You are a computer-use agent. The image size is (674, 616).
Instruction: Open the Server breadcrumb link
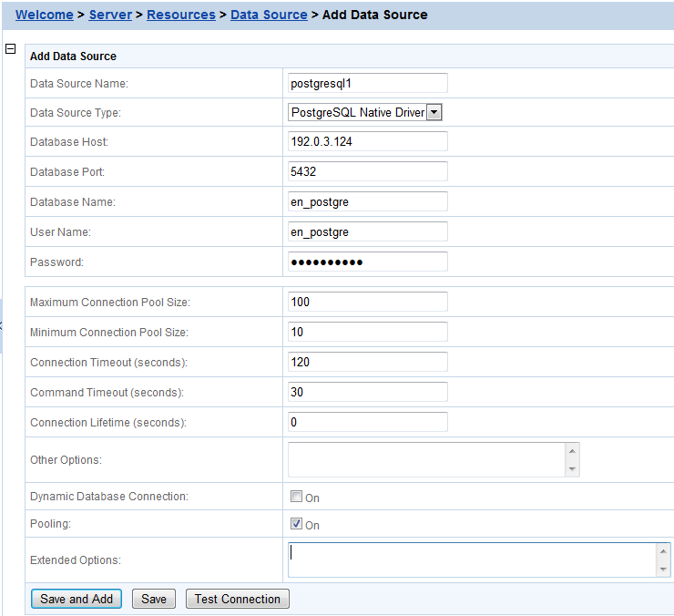(x=110, y=15)
